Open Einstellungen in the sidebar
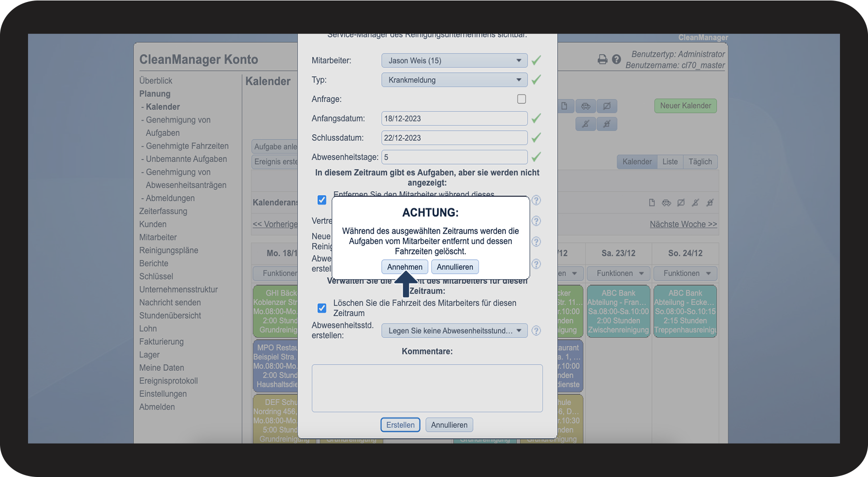This screenshot has height=477, width=868. click(x=163, y=394)
